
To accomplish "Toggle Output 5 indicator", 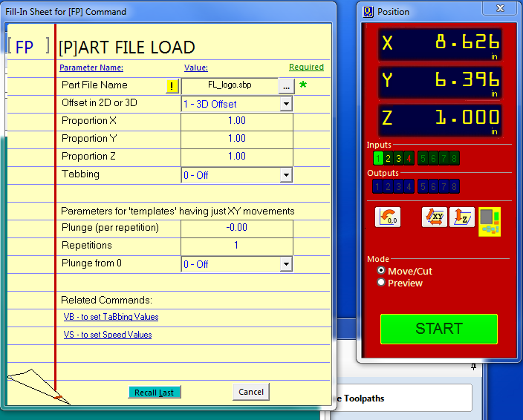I will 423,186.
